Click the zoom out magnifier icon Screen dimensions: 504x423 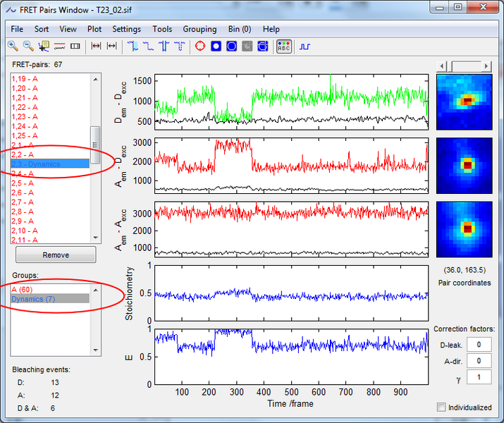[x=28, y=47]
